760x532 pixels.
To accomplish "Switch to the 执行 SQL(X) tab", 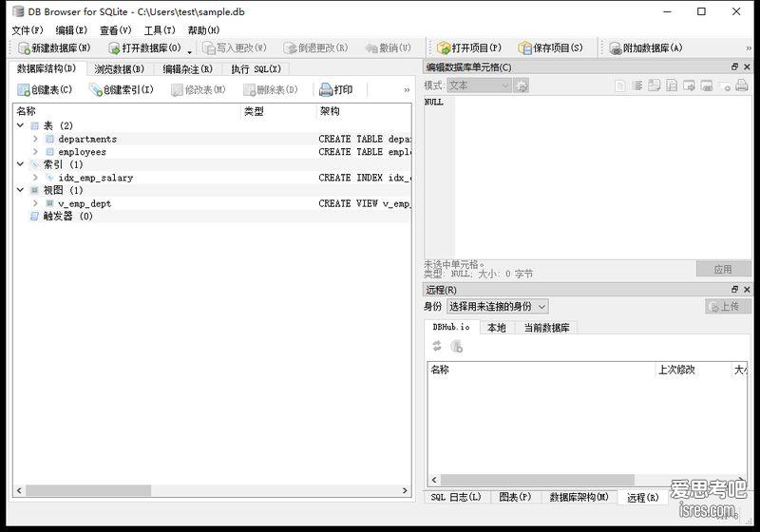I will 256,68.
